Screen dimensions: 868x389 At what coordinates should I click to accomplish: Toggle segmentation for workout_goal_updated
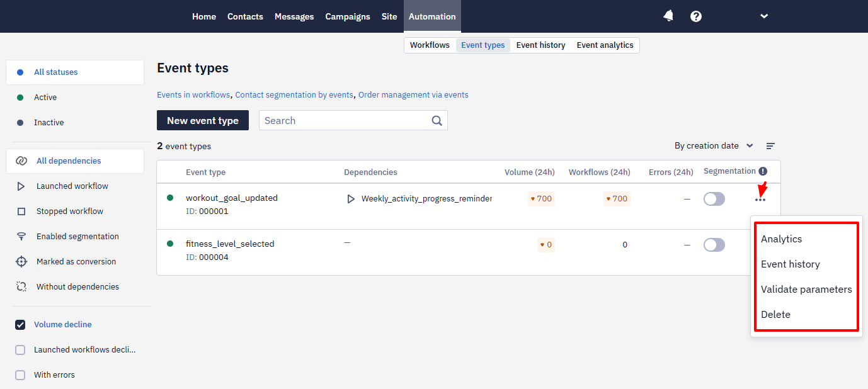coord(714,199)
